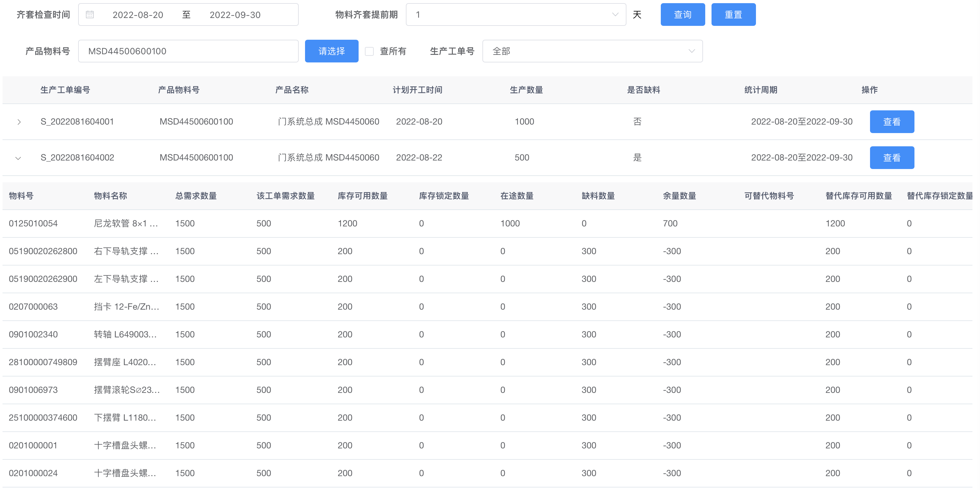Screen dimensions: 980x490
Task: Open the 物料齐套提前期 dropdown
Action: click(516, 15)
